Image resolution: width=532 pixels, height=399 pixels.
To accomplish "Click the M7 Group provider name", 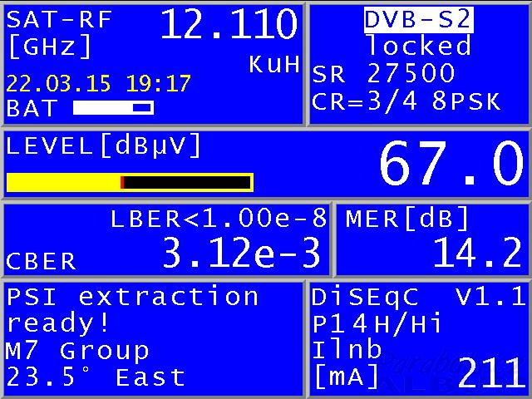I will coord(77,351).
